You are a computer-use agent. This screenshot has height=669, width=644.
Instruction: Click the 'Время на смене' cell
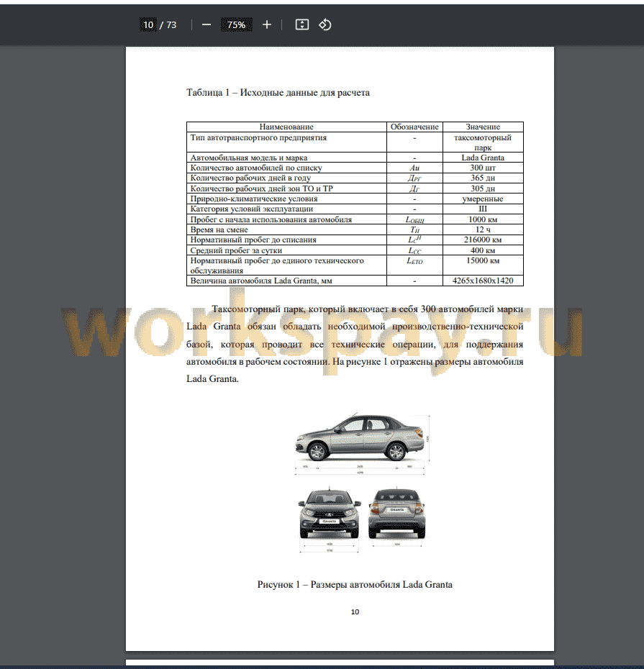click(x=286, y=229)
